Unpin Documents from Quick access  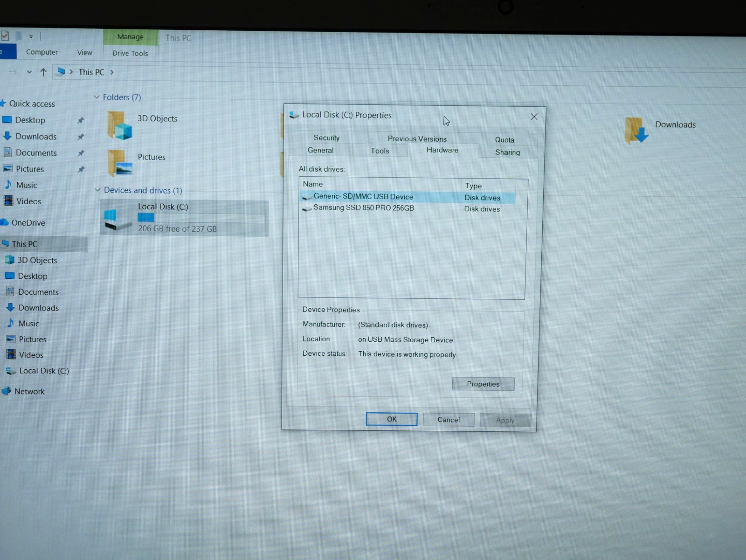click(81, 153)
